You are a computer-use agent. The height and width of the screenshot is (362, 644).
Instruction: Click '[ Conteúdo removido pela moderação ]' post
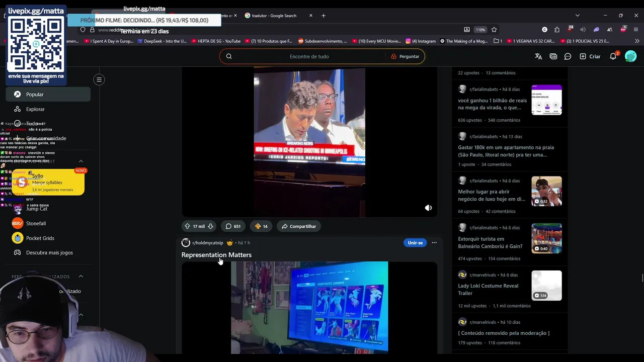[504, 333]
